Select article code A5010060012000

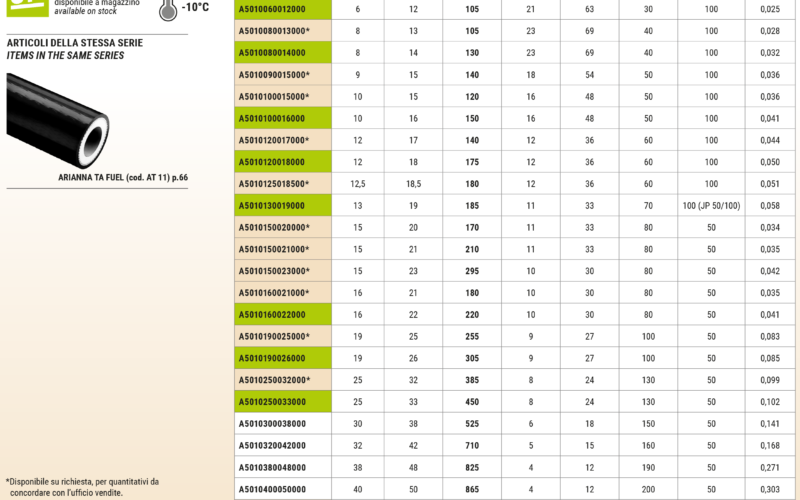tap(273, 9)
